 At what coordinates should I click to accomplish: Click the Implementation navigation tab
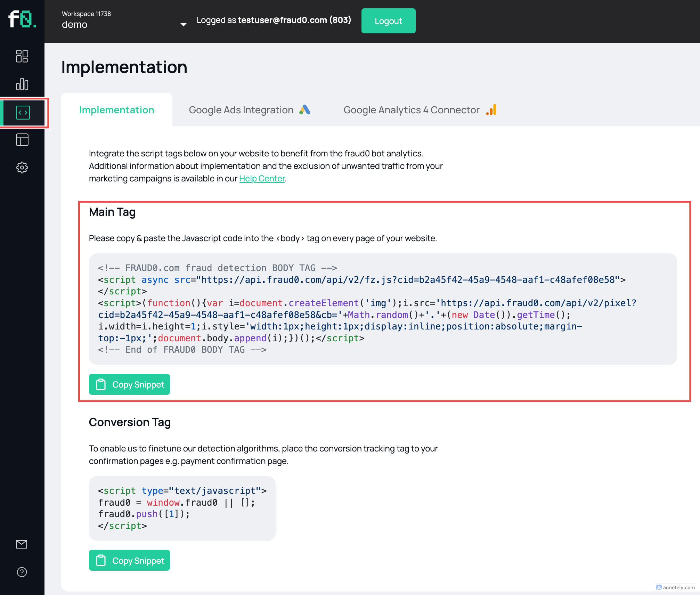tap(116, 109)
